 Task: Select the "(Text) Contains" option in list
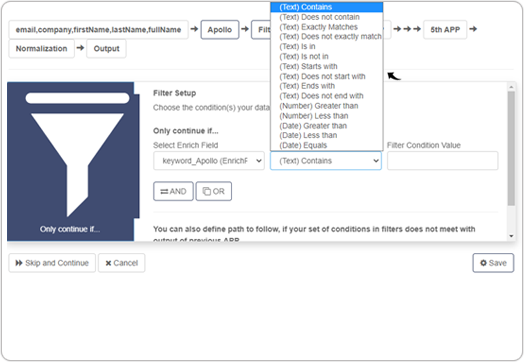(326, 7)
